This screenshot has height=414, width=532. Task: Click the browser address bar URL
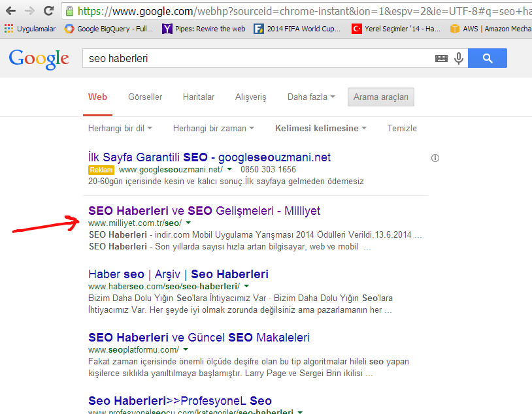(x=304, y=11)
